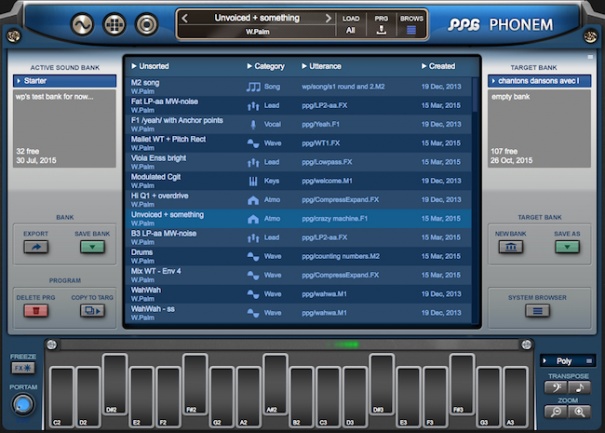Click the waveform page icon at top

84,24
